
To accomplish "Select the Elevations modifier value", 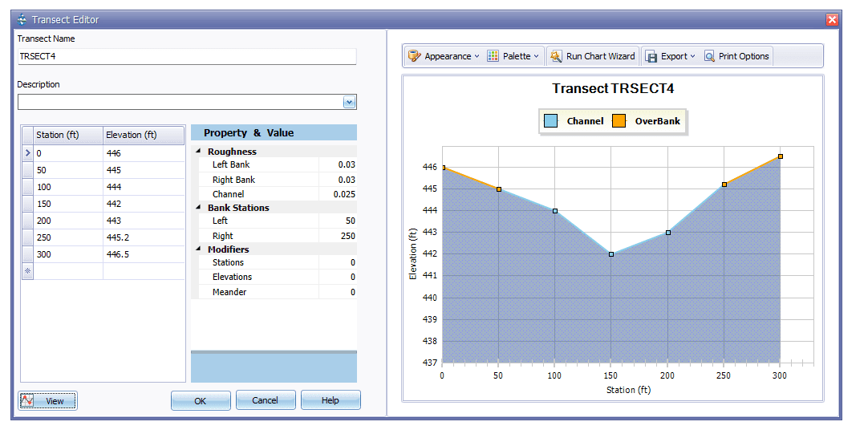I will 338,277.
